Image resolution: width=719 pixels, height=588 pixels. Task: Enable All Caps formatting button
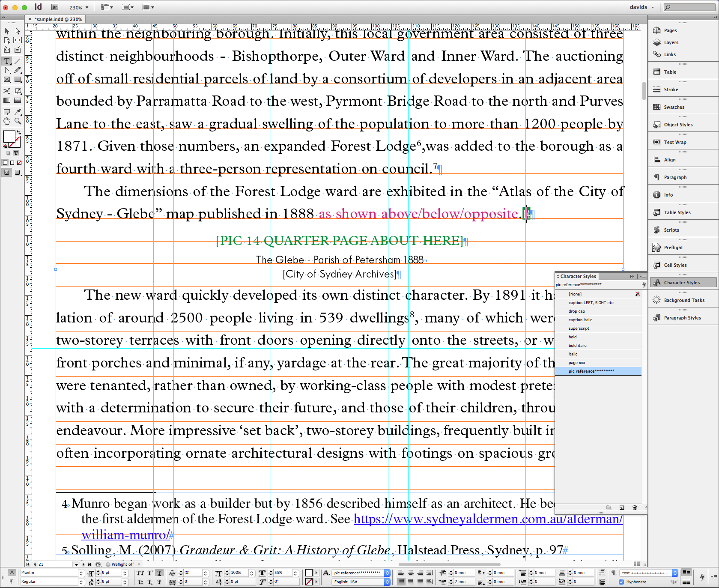click(x=140, y=573)
